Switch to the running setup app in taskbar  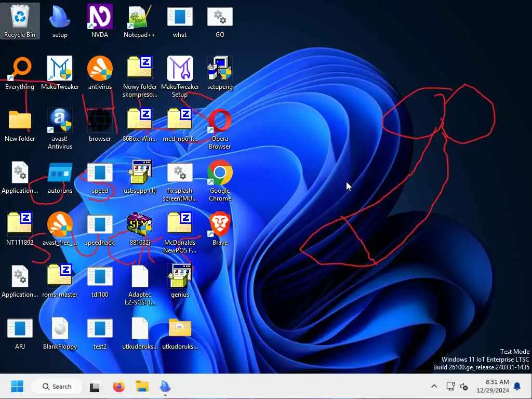(x=165, y=387)
